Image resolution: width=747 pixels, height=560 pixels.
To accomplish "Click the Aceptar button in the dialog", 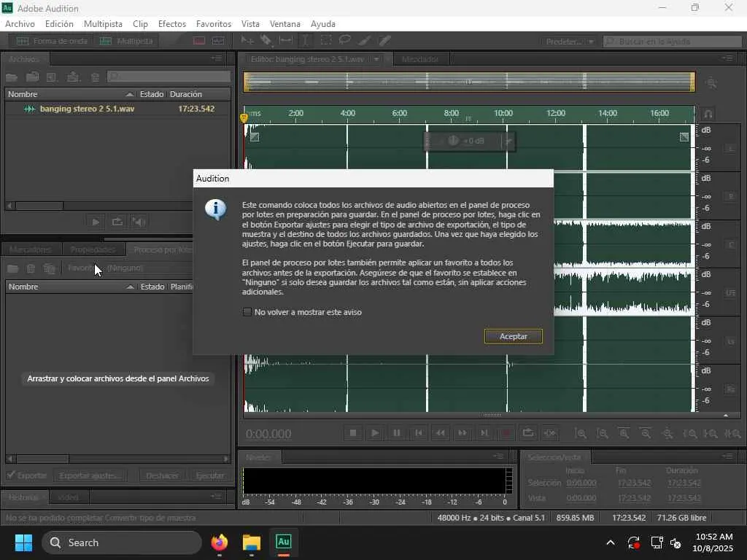I will pyautogui.click(x=513, y=336).
